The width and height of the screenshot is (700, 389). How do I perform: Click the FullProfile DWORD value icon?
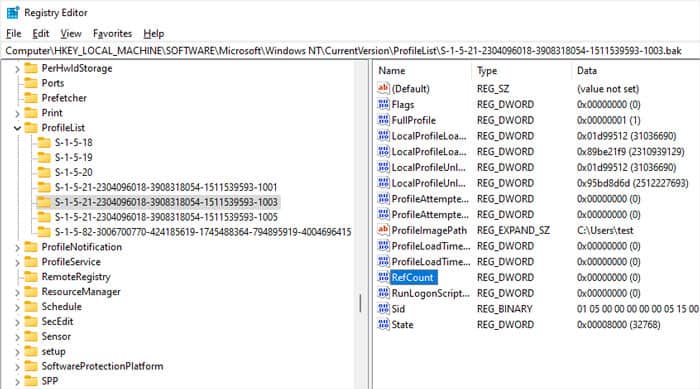coord(383,120)
